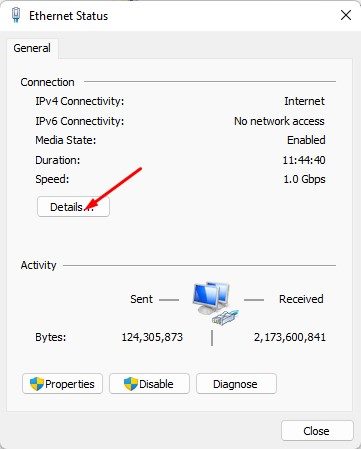Click the IPv4 Connectivity label
Viewport: 361px width, 449px height.
80,101
